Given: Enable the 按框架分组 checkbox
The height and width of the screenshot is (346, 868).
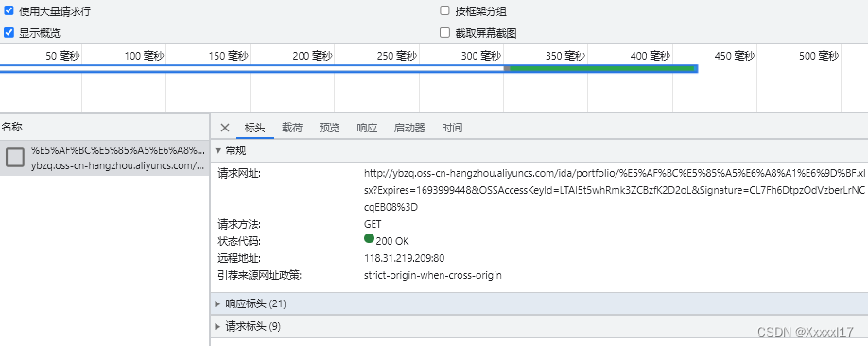Looking at the screenshot, I should pyautogui.click(x=444, y=10).
